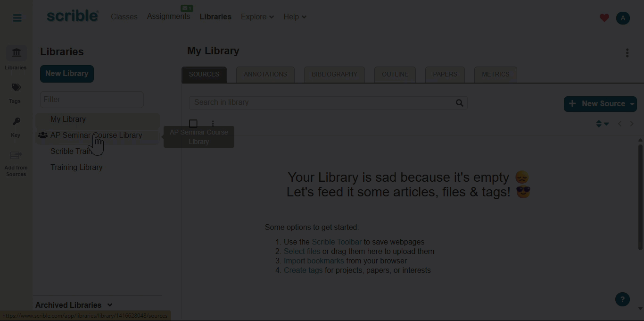Switch to the Outline tab
Screen dimensions: 644x321
(395, 75)
